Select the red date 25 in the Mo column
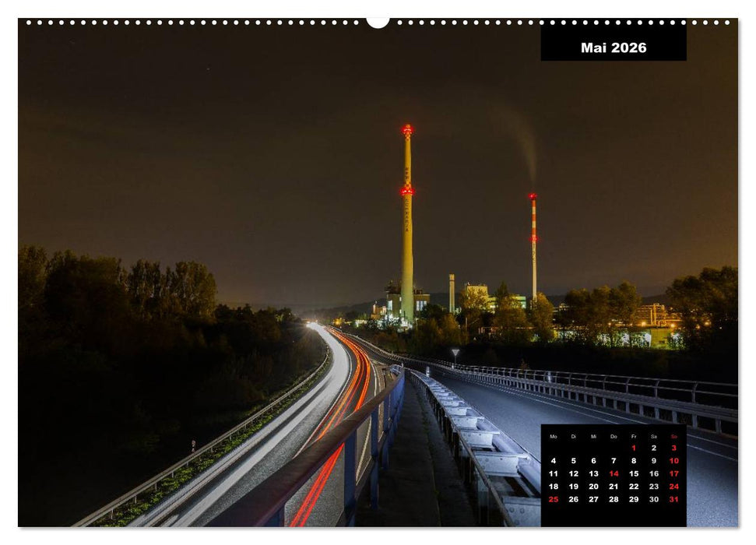This screenshot has width=756, height=545. coord(554,498)
